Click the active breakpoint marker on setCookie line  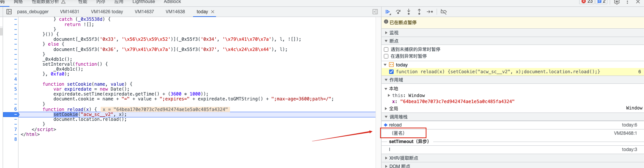[x=11, y=114]
